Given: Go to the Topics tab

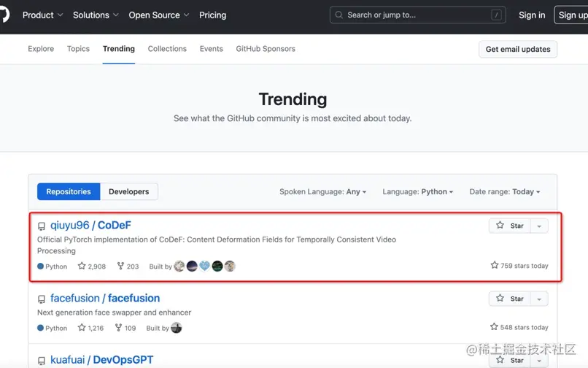Looking at the screenshot, I should pos(78,49).
